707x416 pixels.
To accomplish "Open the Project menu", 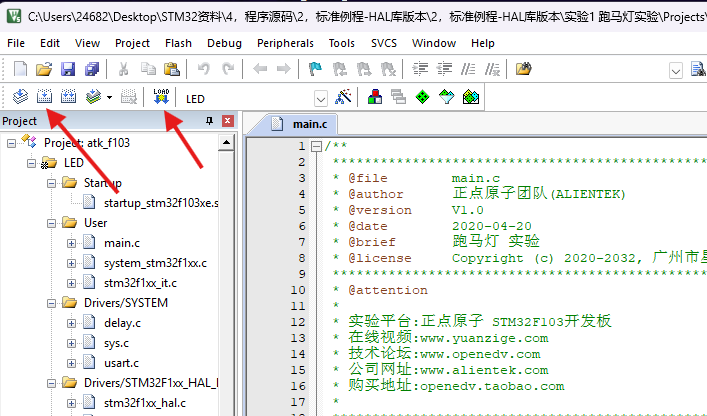I will pos(132,43).
